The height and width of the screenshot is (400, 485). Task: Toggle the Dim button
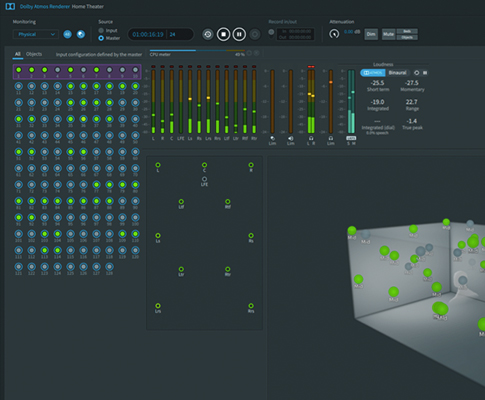point(371,34)
